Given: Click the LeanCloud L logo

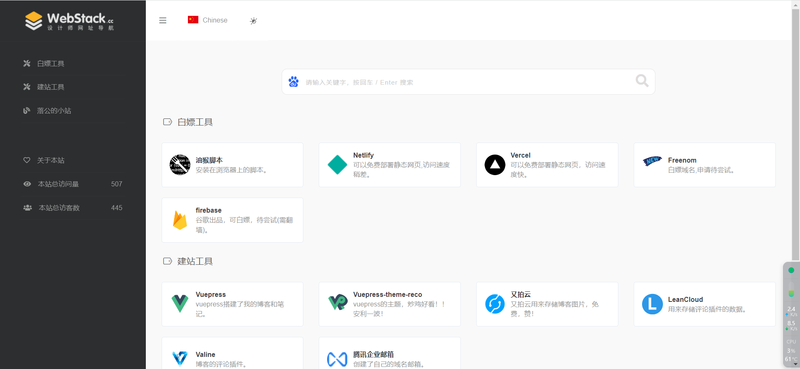Looking at the screenshot, I should (652, 304).
